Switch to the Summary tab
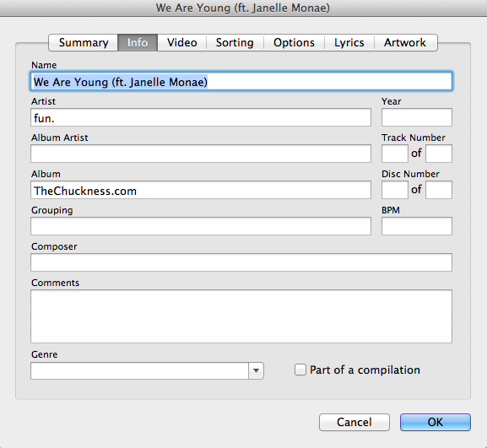This screenshot has height=448, width=487. (x=84, y=42)
